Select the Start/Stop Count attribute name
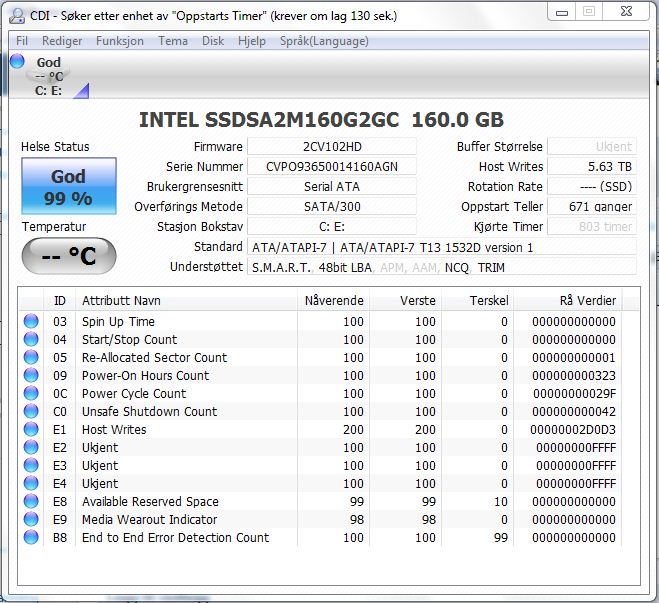Image resolution: width=659 pixels, height=603 pixels. 129,340
